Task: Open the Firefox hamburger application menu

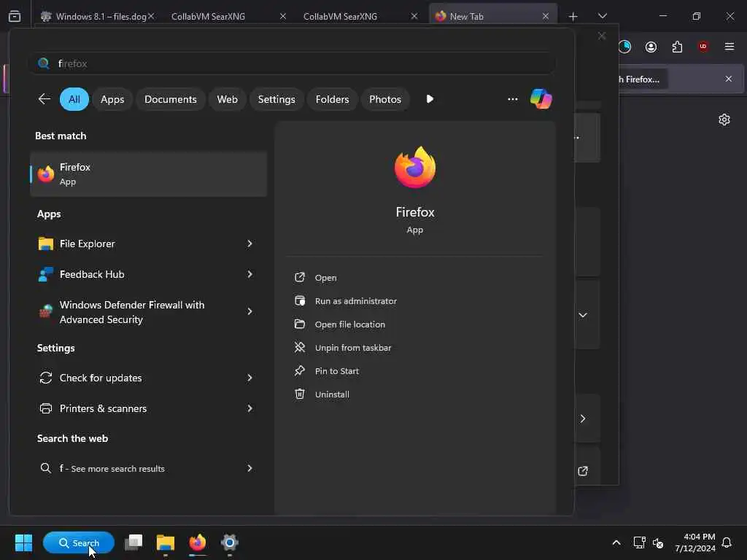Action: (x=729, y=46)
